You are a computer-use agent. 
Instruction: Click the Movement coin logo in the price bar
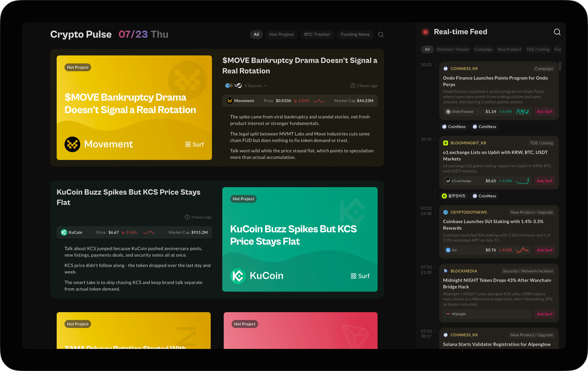tap(230, 101)
